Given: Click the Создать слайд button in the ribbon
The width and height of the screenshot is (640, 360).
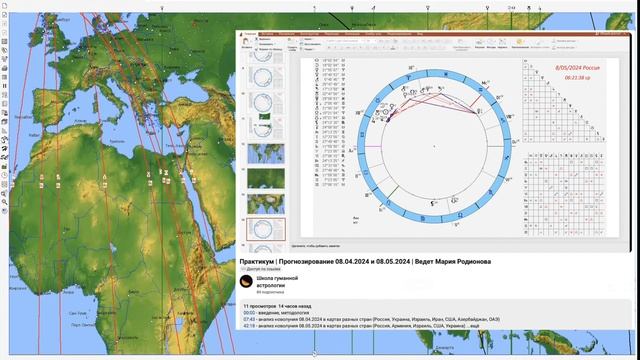Looking at the screenshot, I should (292, 44).
